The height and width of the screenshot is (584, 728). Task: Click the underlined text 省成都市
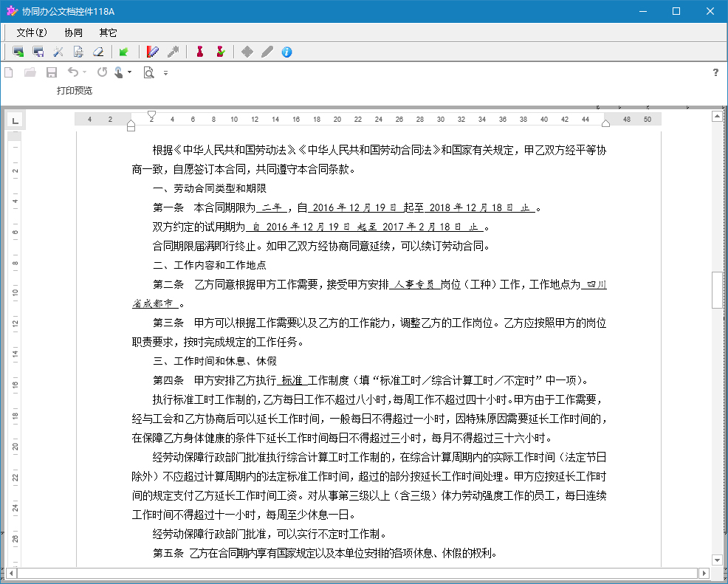pyautogui.click(x=154, y=303)
